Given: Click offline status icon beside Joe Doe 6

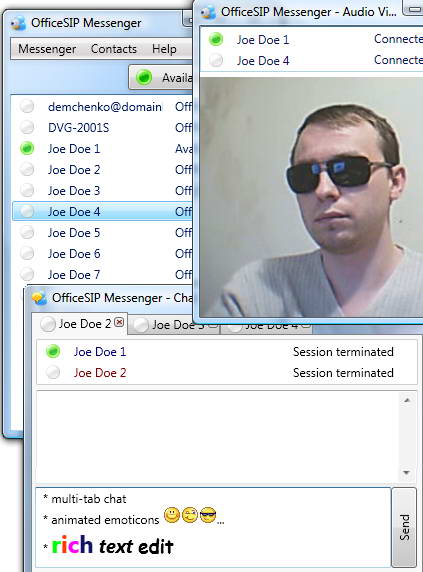Looking at the screenshot, I should click(27, 253).
